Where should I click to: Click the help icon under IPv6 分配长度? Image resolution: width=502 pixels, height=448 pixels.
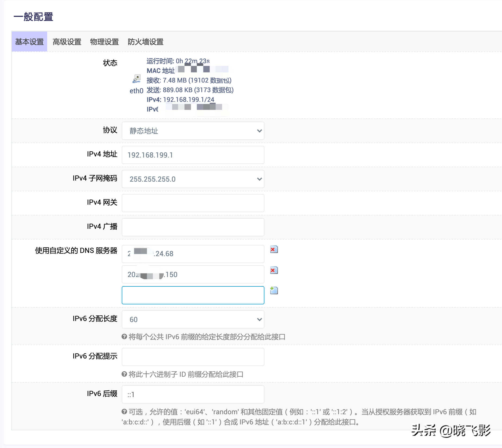pyautogui.click(x=124, y=337)
